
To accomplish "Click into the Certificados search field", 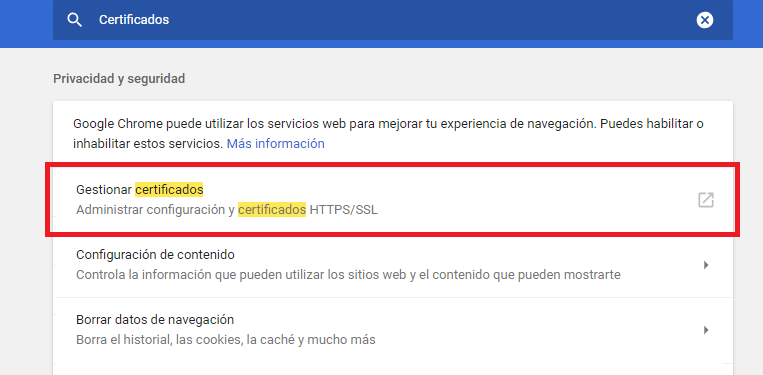I will [x=393, y=20].
